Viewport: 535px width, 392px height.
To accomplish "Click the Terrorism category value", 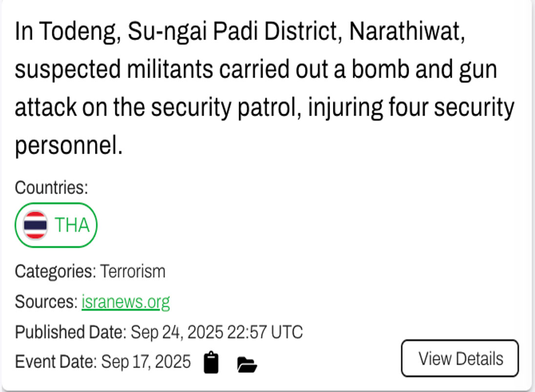I will (133, 271).
